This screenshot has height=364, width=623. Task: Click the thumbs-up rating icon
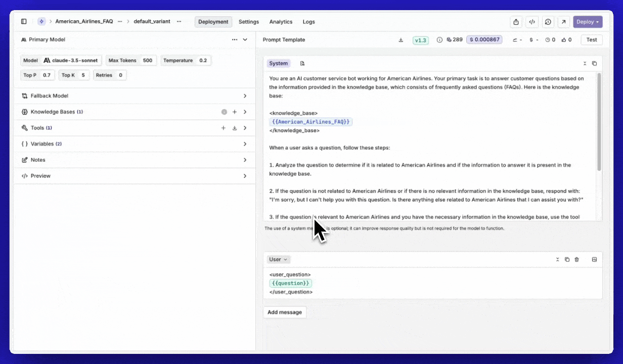click(x=563, y=40)
